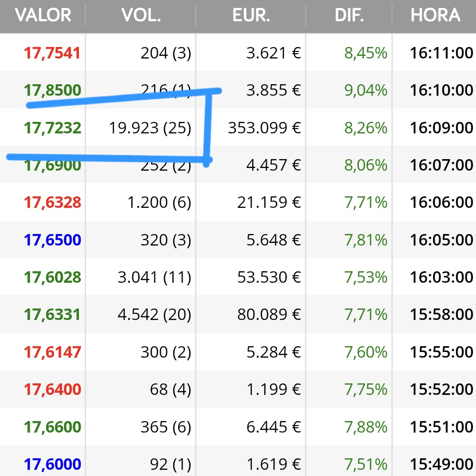Screen dimensions: 476x476
Task: Click the EUR. column header
Action: pos(251,15)
